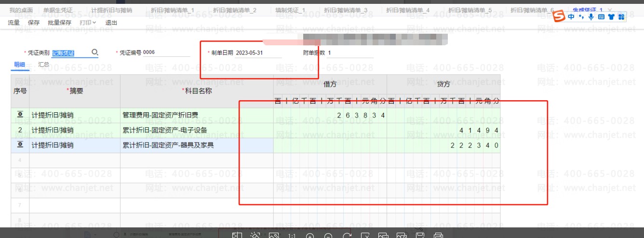The width and height of the screenshot is (644, 238).
Task: Click the save disk icon in viewer bar
Action: pyautogui.click(x=420, y=236)
